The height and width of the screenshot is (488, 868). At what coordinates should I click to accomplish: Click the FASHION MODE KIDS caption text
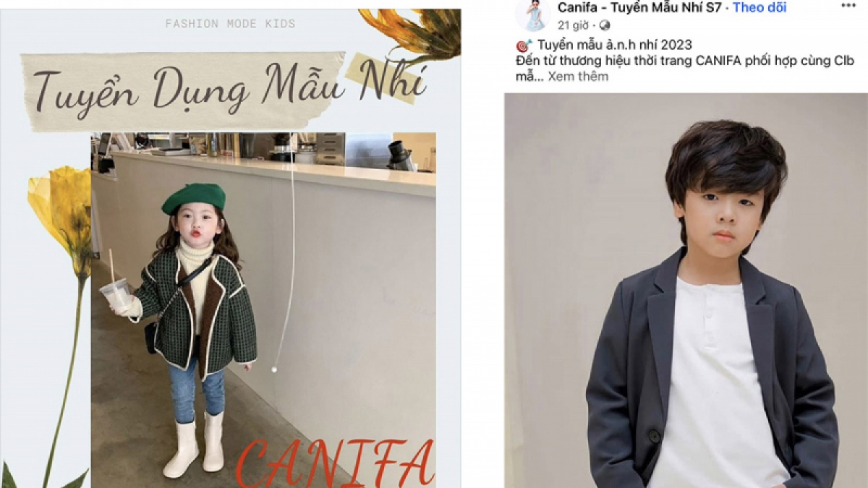tap(230, 24)
